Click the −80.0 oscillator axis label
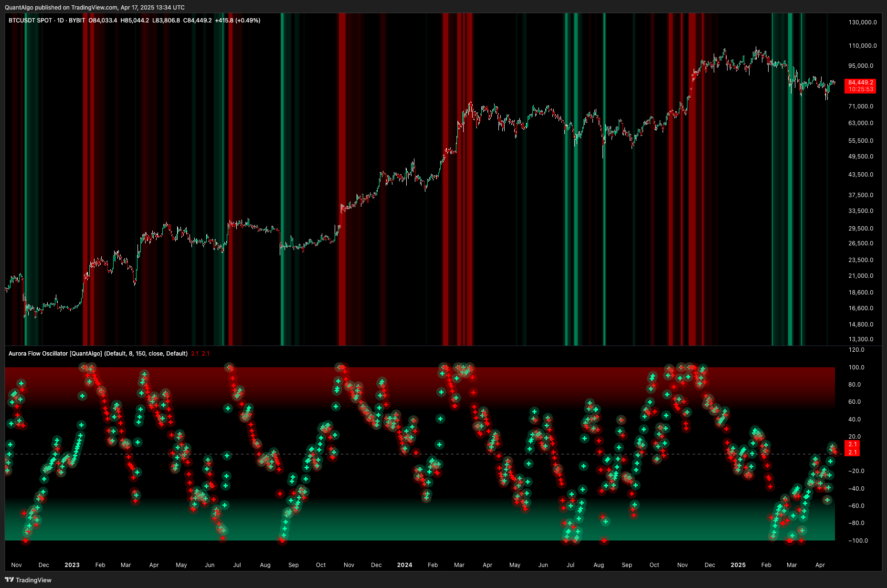 coord(856,523)
